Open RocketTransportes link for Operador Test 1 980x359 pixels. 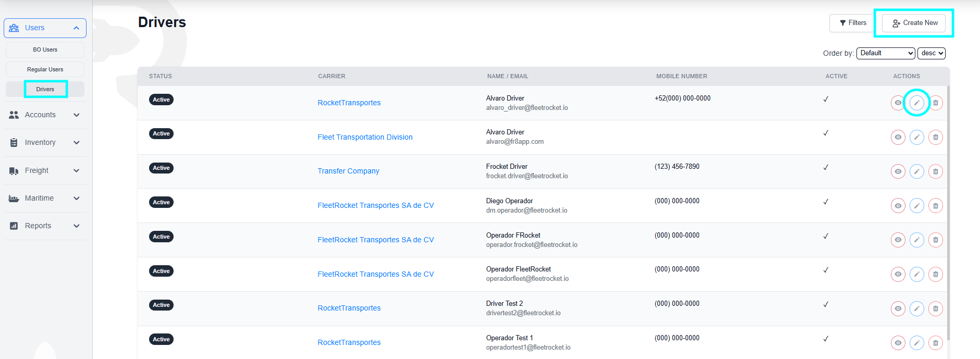349,342
